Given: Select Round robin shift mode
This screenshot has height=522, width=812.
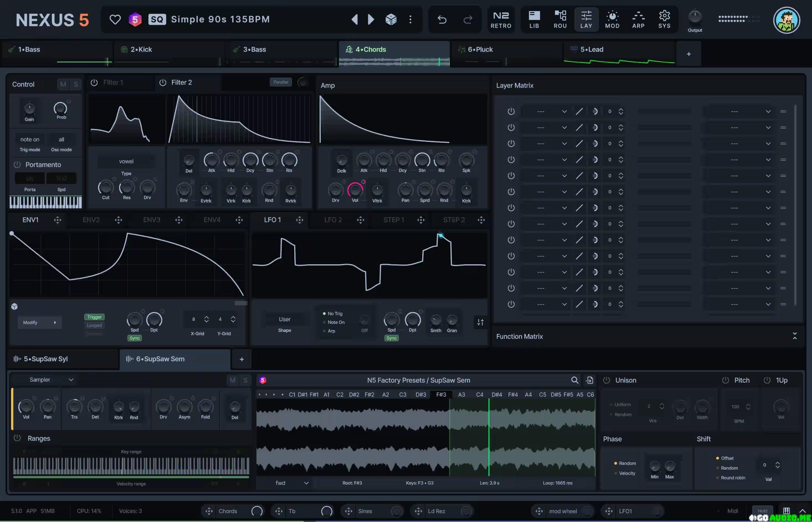Looking at the screenshot, I should [730, 478].
